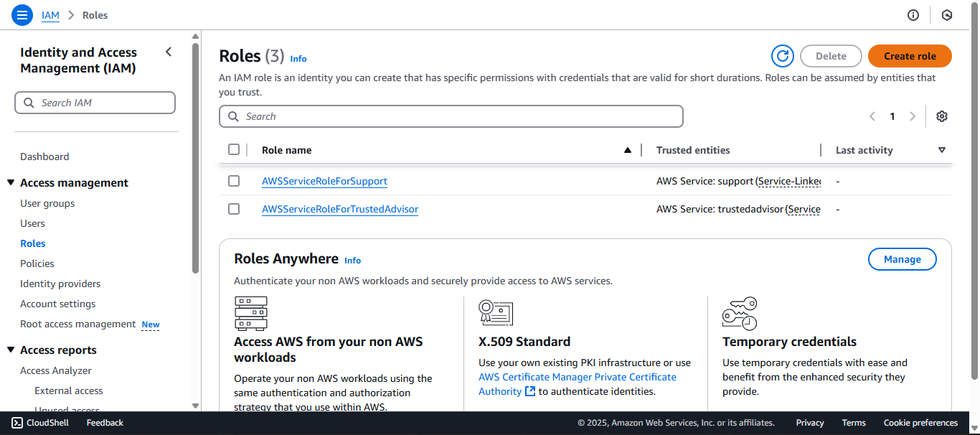Open Terms link in footer
980x435 pixels.
854,423
